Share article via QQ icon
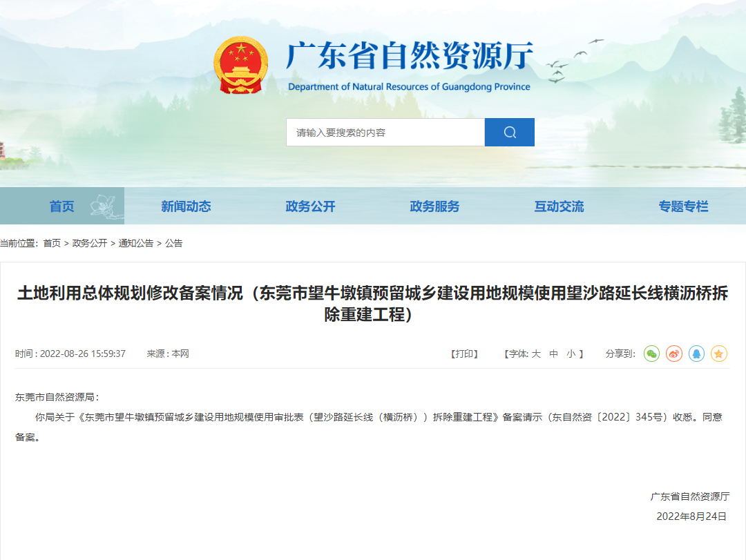 click(696, 354)
